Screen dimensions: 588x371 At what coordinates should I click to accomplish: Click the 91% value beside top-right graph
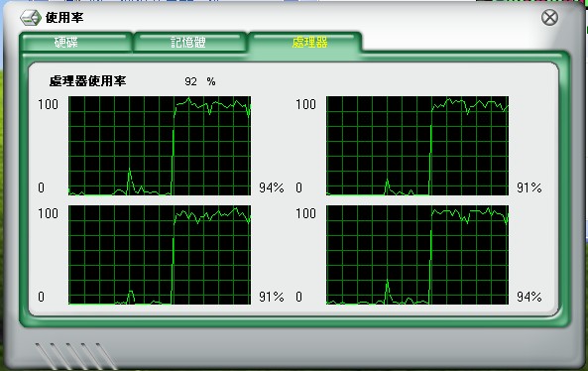[529, 187]
